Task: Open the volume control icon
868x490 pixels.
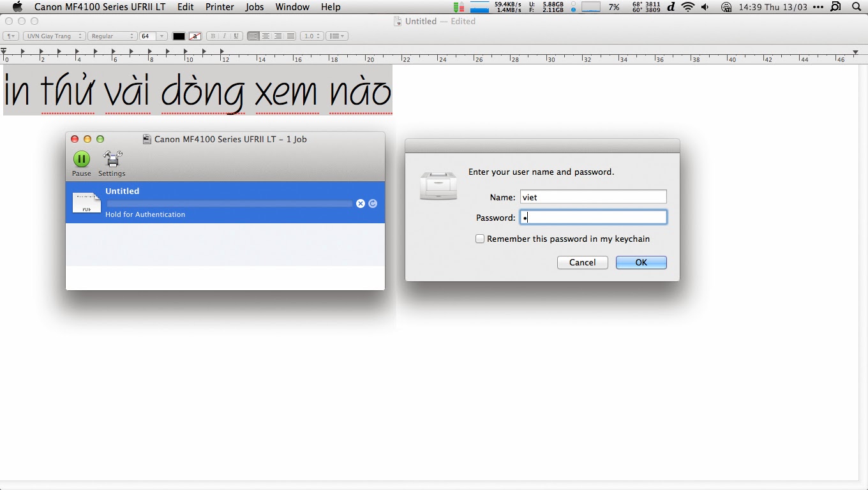Action: point(705,7)
